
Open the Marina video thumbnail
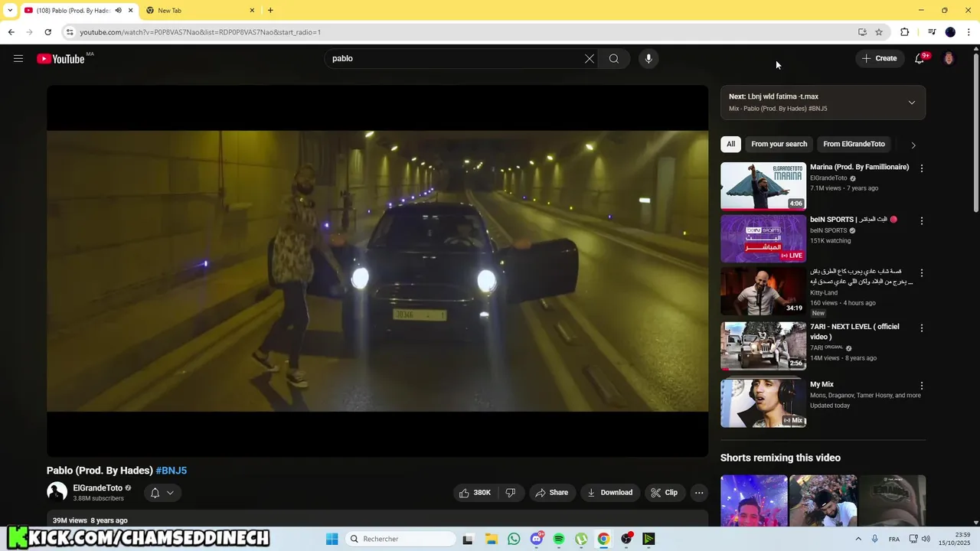click(x=763, y=186)
